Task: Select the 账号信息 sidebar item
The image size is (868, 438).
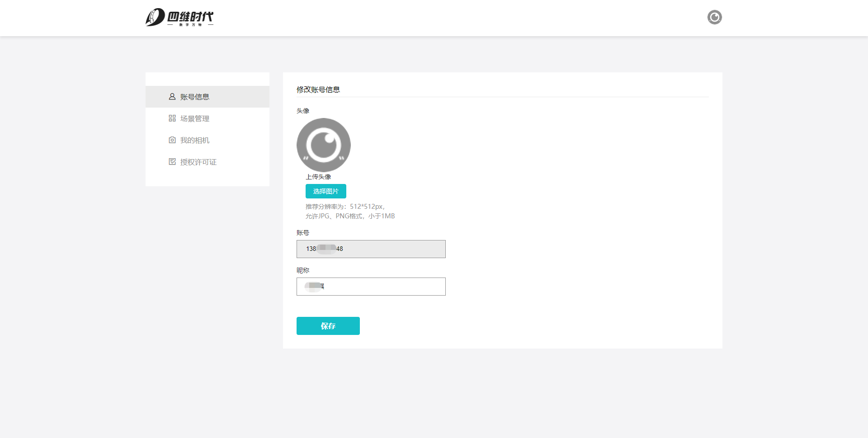Action: (x=195, y=97)
